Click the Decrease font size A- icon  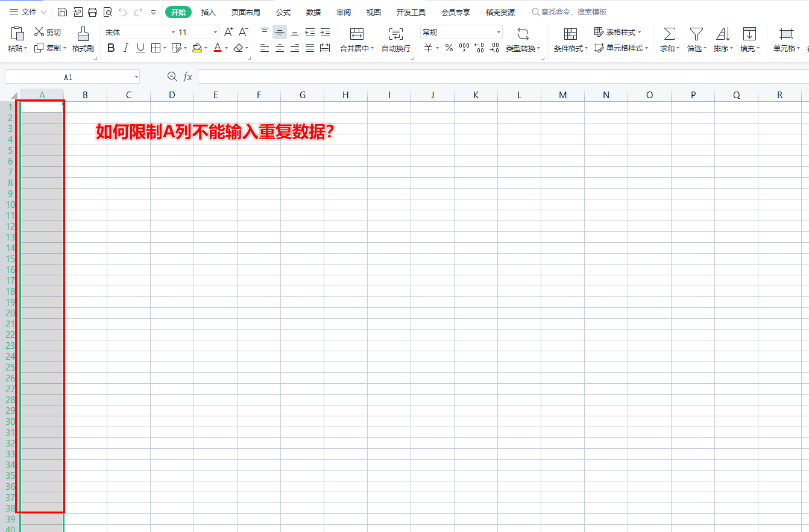pyautogui.click(x=244, y=32)
